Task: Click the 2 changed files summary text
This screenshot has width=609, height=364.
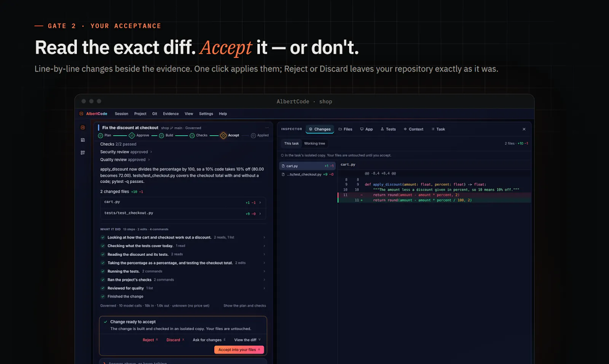Action: [x=121, y=192]
